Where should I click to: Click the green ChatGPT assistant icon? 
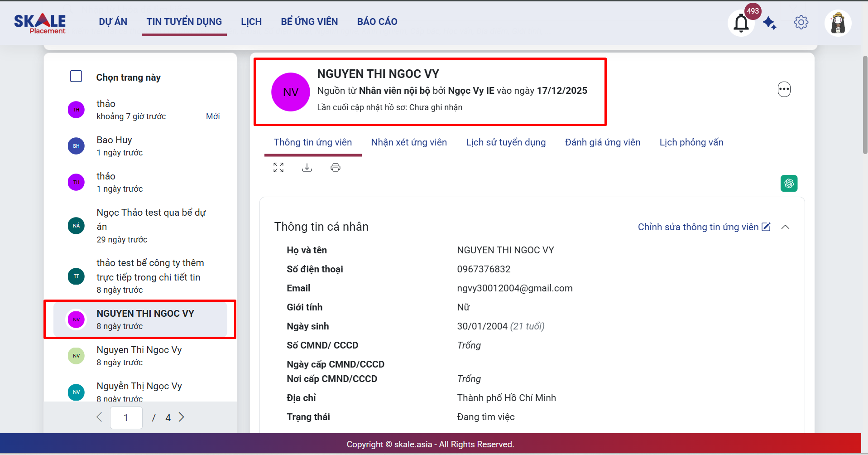pos(789,184)
